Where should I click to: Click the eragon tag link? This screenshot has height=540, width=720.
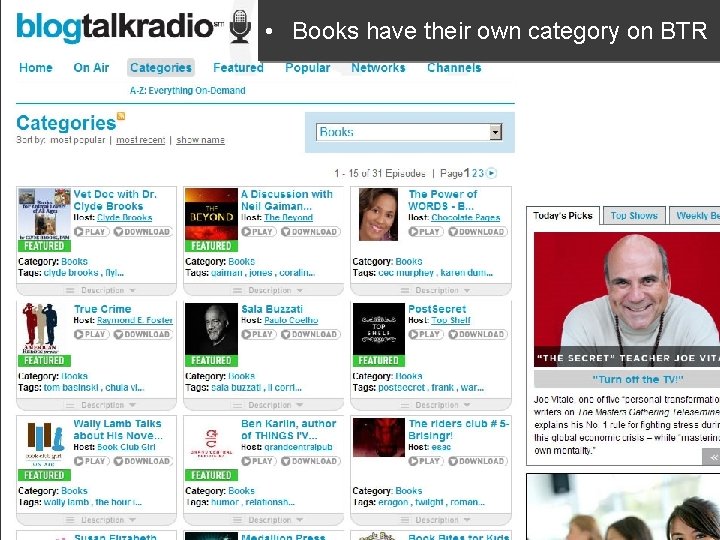394,502
